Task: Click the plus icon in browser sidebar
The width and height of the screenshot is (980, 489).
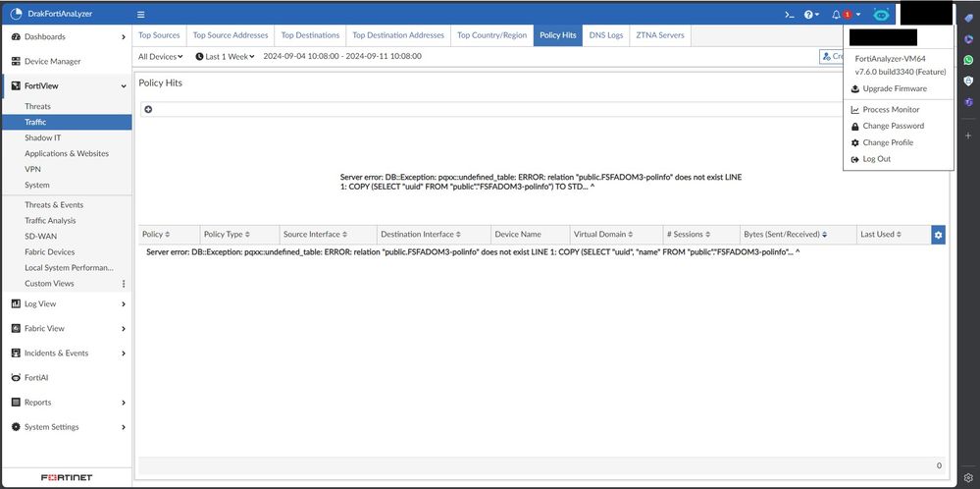Action: 968,136
